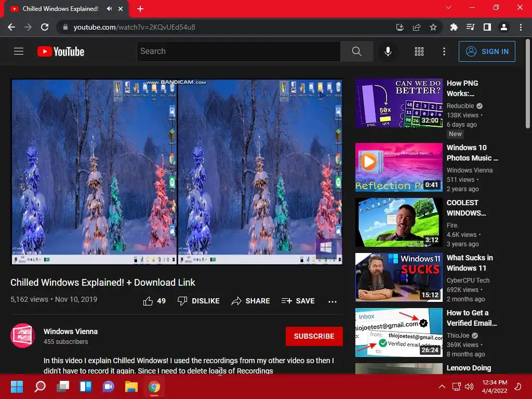Open the Windows Vienna channel name link
The width and height of the screenshot is (532, 399).
pyautogui.click(x=71, y=331)
